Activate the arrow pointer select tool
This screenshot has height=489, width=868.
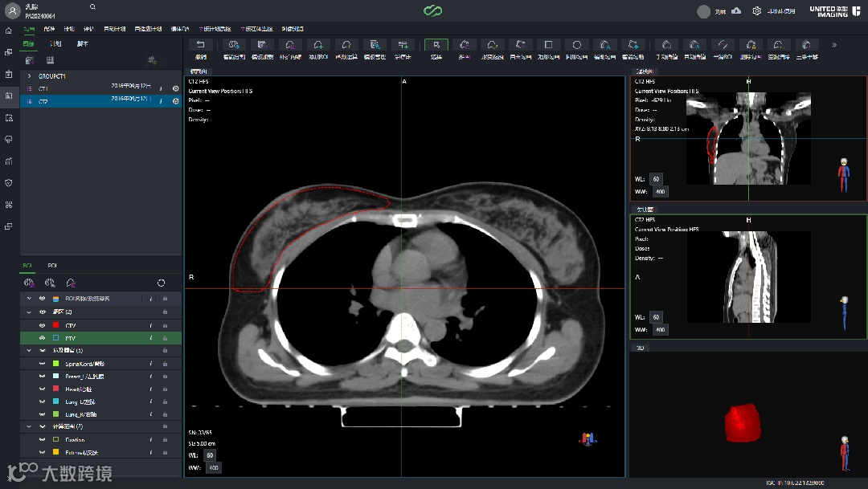pyautogui.click(x=436, y=45)
